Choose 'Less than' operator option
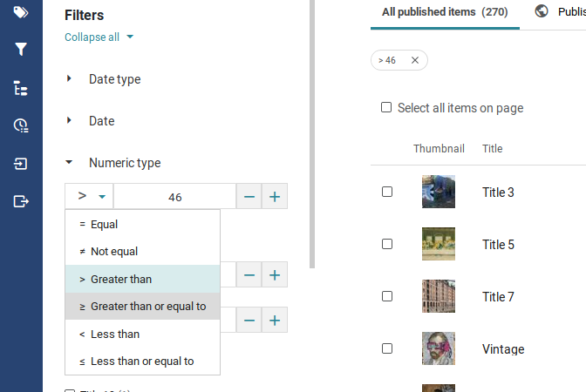Screen dimensions: 586x392 pos(142,334)
